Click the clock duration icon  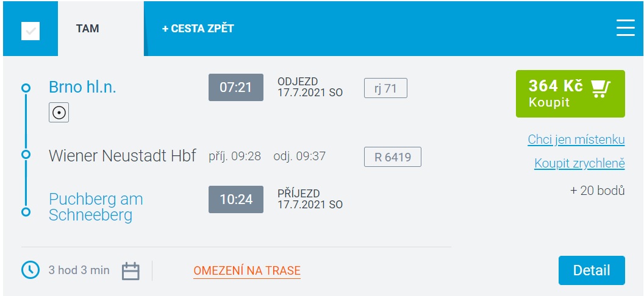[x=30, y=270]
